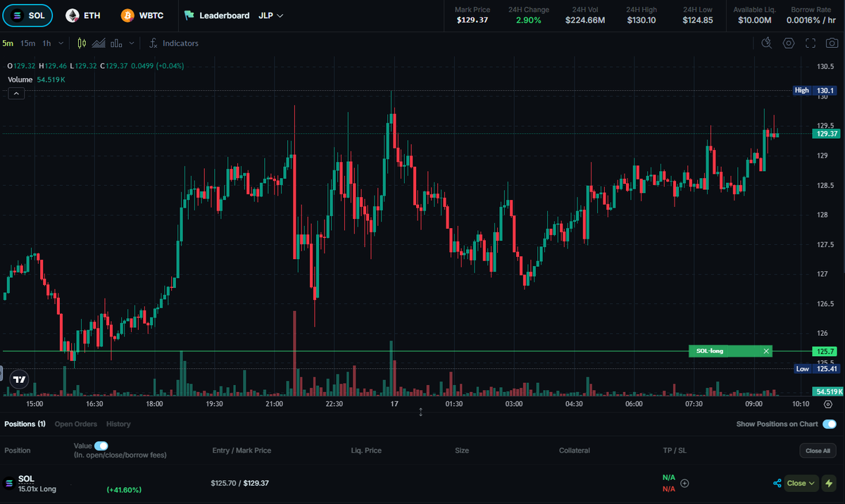This screenshot has height=504, width=845.
Task: Click the chart resize handle arrows
Action: tap(421, 412)
